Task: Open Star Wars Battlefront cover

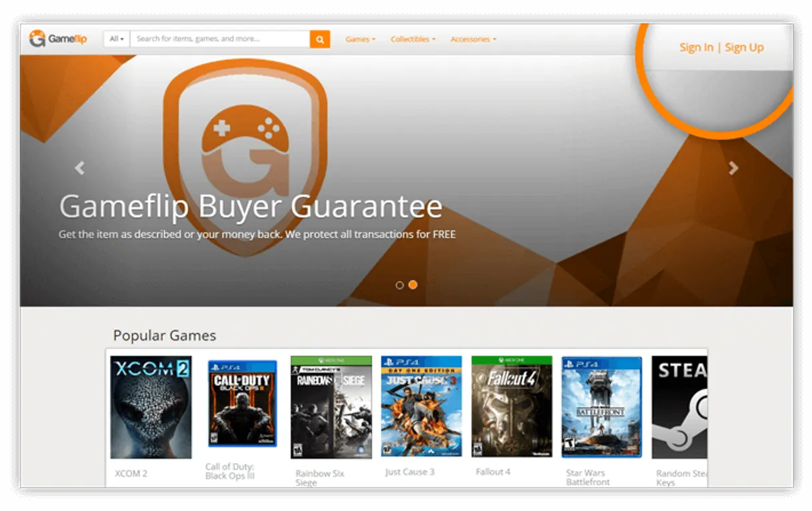Action: [601, 407]
